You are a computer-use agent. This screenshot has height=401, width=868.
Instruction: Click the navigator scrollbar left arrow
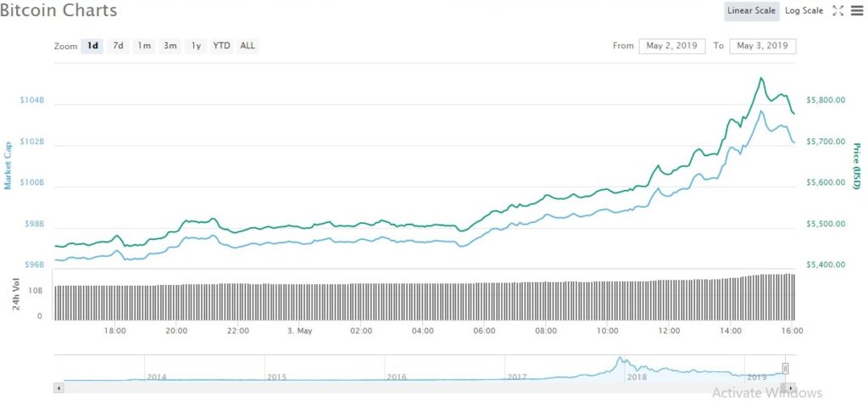pos(58,388)
